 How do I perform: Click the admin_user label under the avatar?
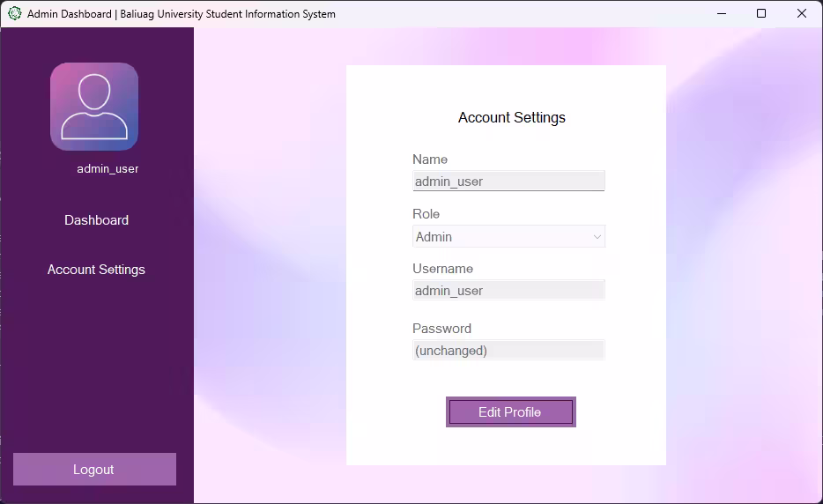[108, 169]
